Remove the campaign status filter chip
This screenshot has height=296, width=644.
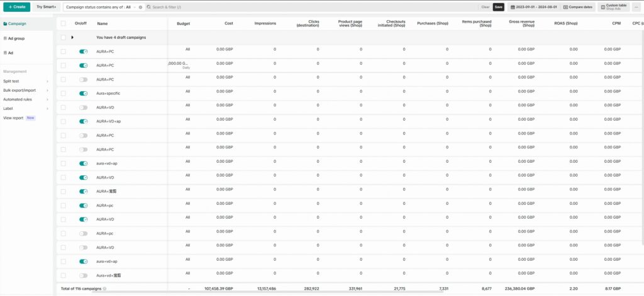(140, 7)
